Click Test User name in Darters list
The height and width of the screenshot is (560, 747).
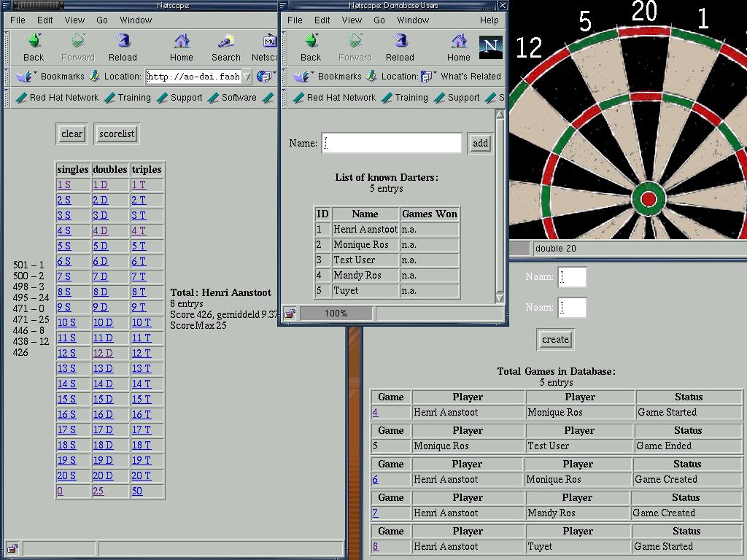[x=354, y=260]
